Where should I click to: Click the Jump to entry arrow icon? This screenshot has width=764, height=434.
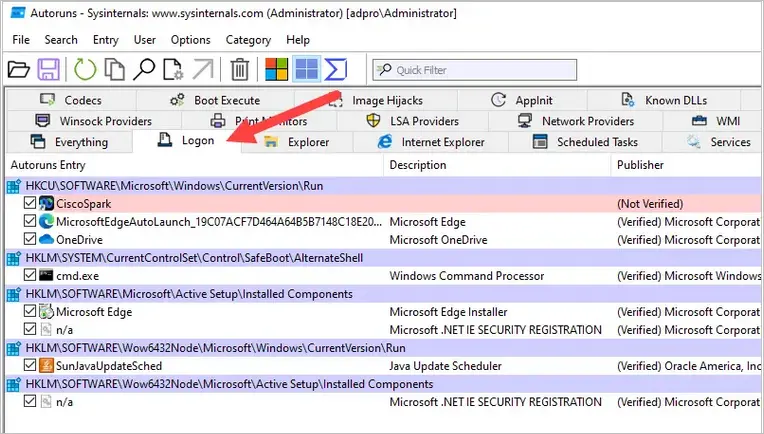pos(203,70)
